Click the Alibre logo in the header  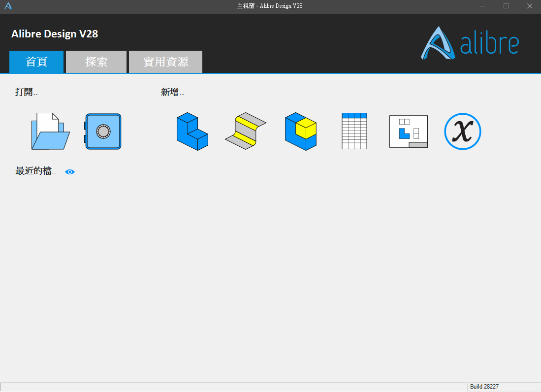coord(470,43)
